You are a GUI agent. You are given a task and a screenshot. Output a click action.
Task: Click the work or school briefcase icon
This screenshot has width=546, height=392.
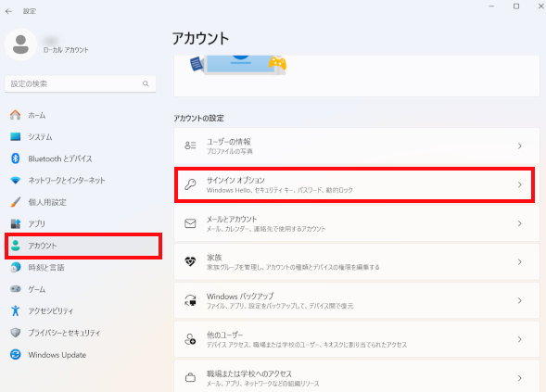[190, 377]
